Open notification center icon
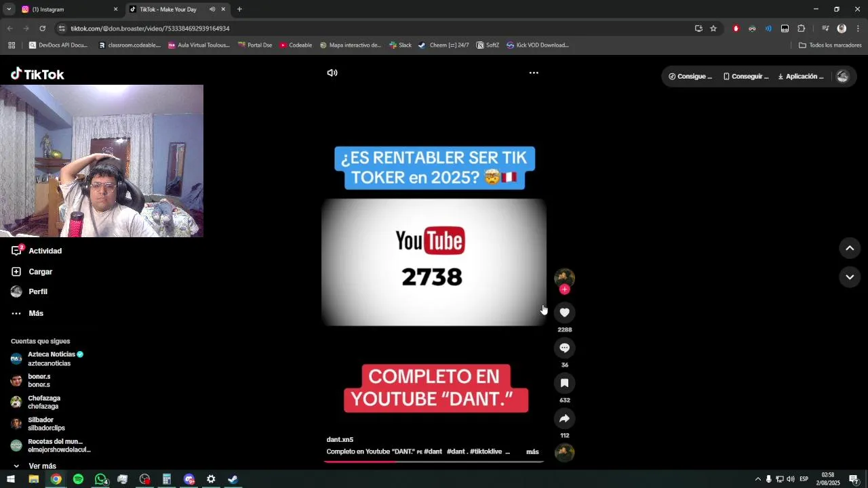Screen dimensions: 868x488 tap(854, 479)
